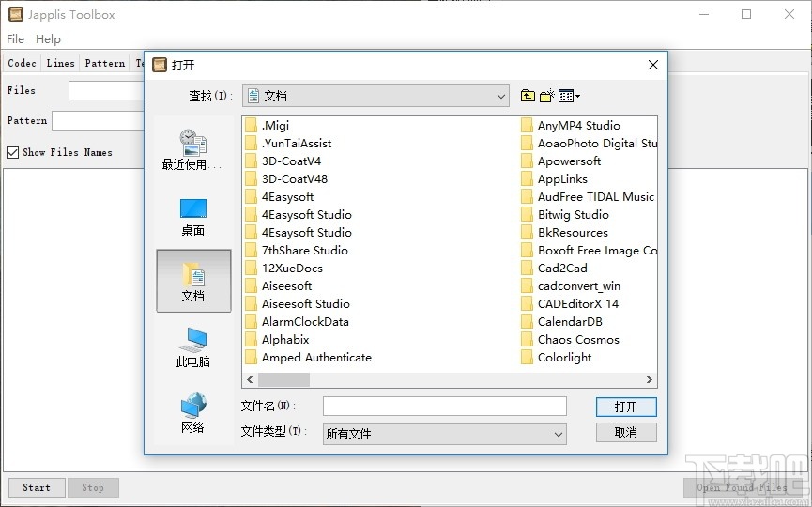Screen dimensions: 812x507
Task: Switch to the Codec tab
Action: coord(22,63)
